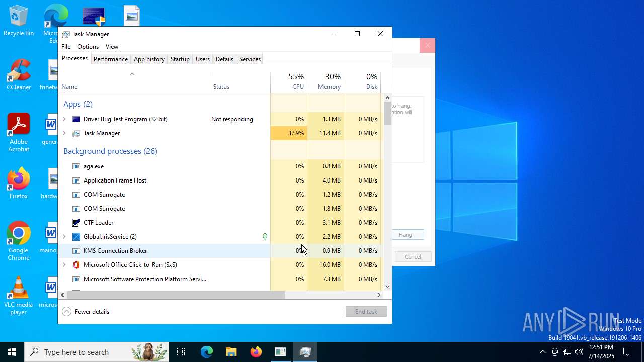Sort by Status column header
Viewport: 644px width, 362px height.
[x=240, y=82]
